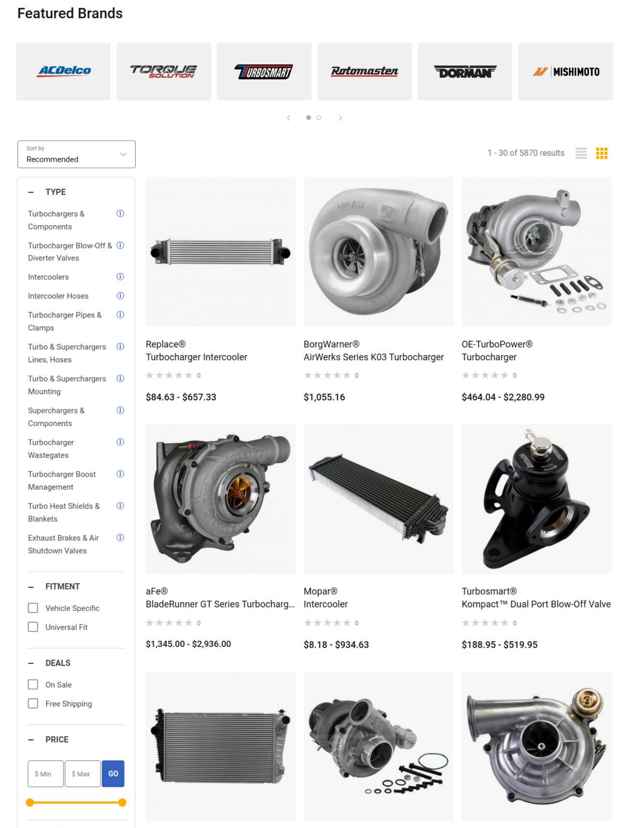644x828 pixels.
Task: Show info for Superchargers & Components
Action: [x=120, y=410]
